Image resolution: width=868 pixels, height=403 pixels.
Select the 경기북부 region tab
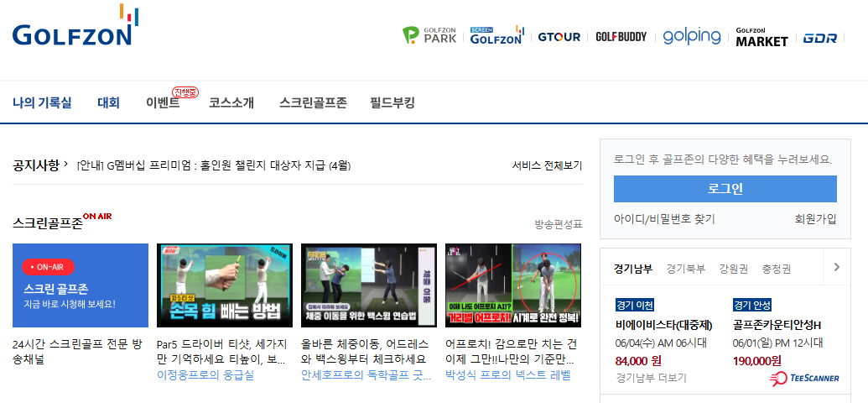[x=686, y=269]
